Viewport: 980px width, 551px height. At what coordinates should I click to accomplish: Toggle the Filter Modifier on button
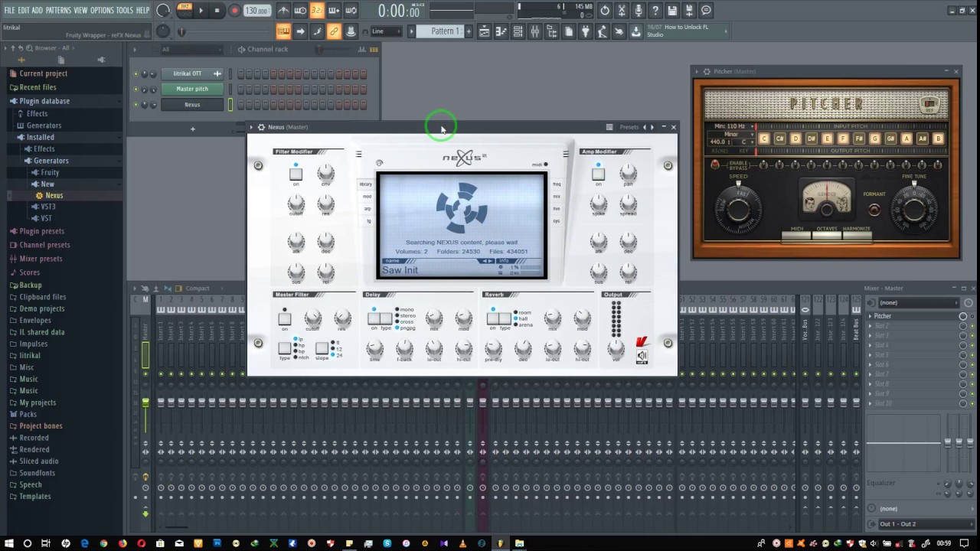[x=296, y=174]
